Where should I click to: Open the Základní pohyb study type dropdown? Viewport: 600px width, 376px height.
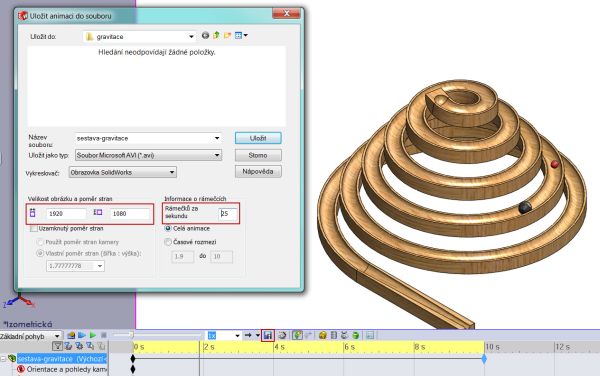coord(31,336)
